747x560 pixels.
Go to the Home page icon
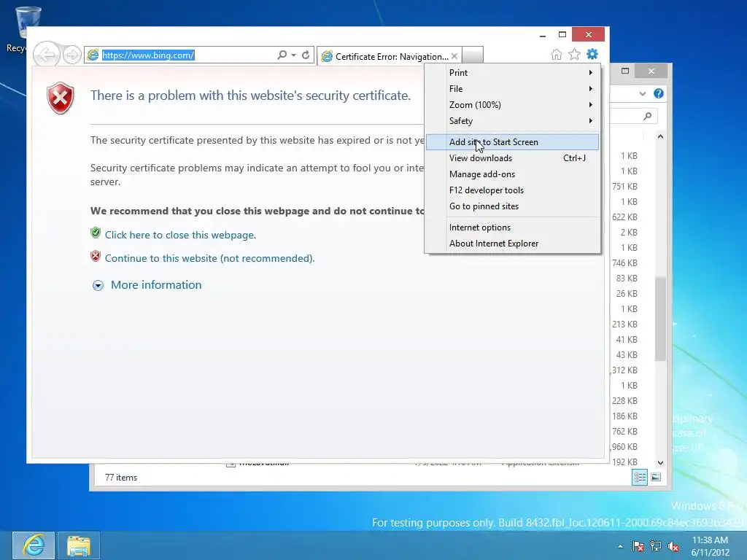tap(556, 54)
